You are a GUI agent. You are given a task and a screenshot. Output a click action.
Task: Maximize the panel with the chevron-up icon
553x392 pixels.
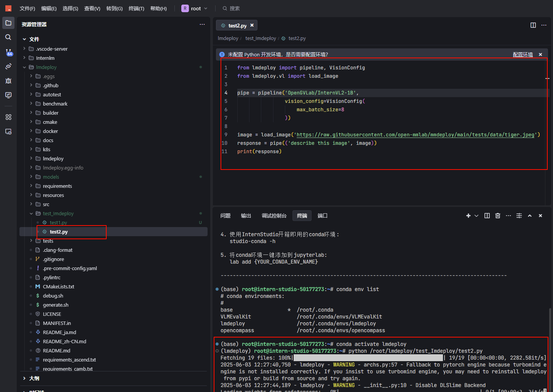click(x=530, y=215)
